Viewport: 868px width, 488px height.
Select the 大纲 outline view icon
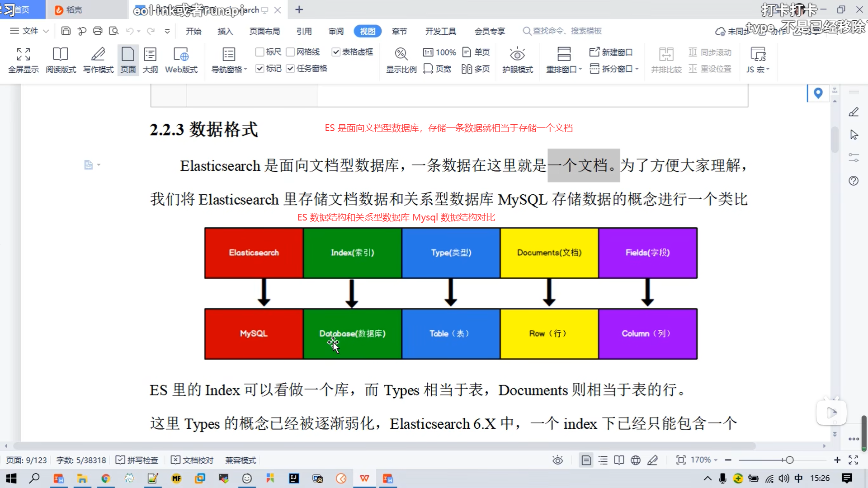point(150,55)
